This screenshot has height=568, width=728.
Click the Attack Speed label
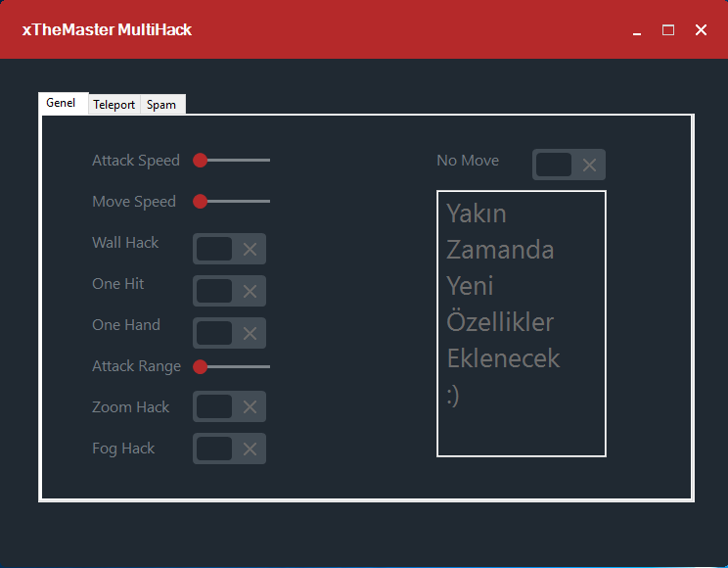point(136,161)
